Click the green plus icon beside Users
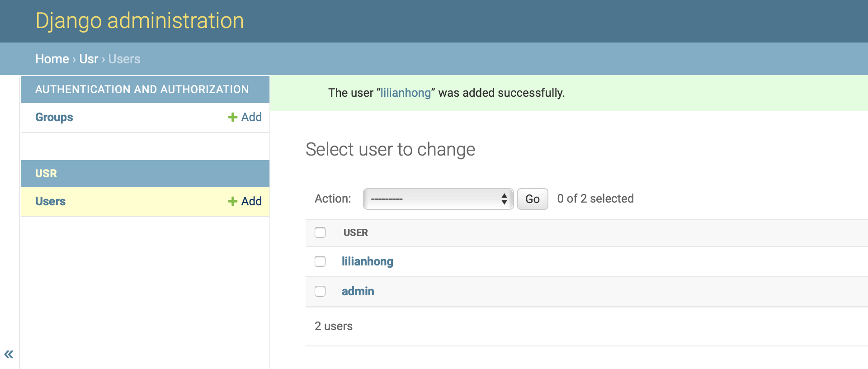The height and width of the screenshot is (369, 868). point(232,201)
